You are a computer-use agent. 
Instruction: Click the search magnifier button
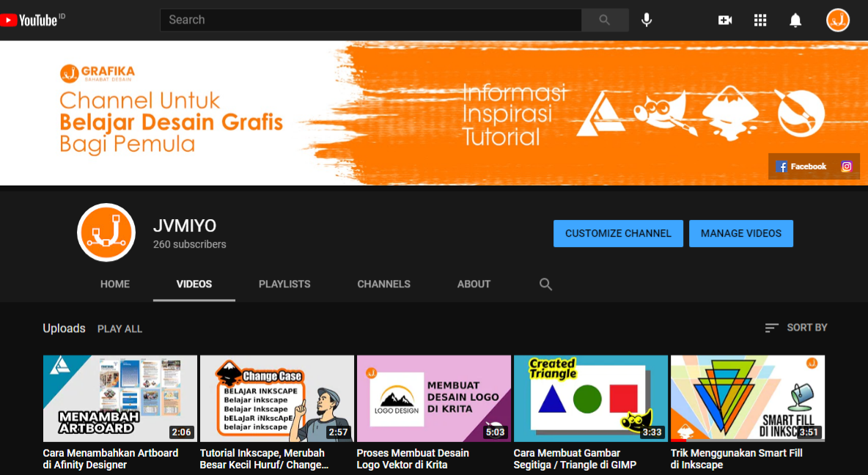(x=605, y=20)
